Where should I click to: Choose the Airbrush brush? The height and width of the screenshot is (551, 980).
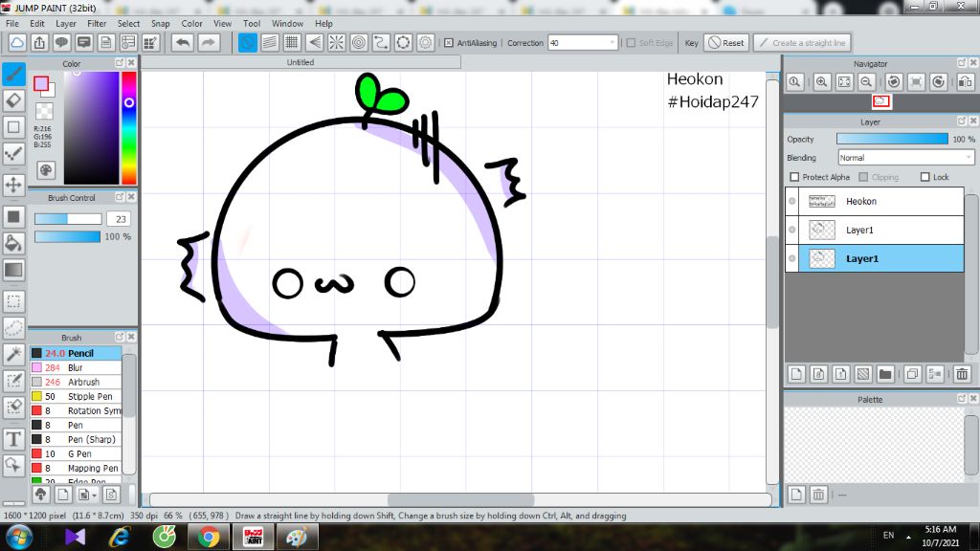76,382
